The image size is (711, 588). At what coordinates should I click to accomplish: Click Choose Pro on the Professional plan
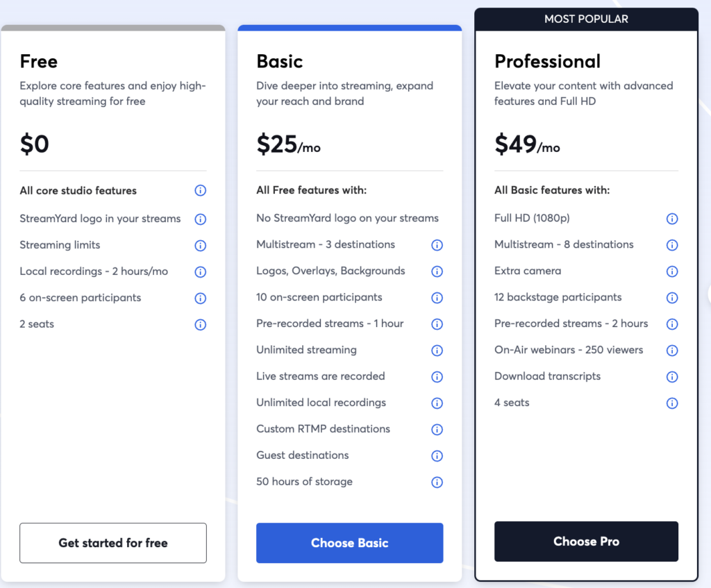pos(586,541)
